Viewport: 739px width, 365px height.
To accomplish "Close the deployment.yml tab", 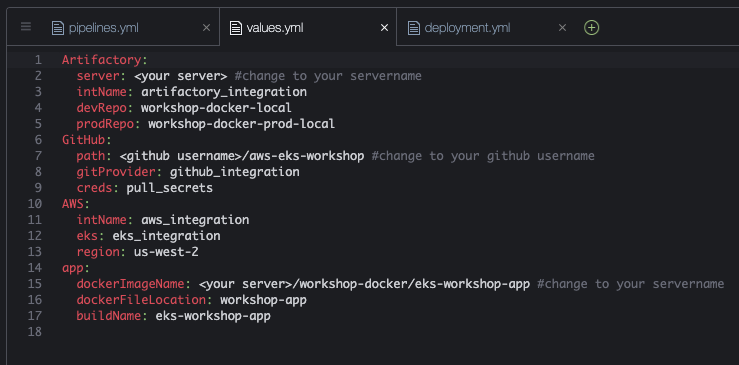I will (x=562, y=28).
